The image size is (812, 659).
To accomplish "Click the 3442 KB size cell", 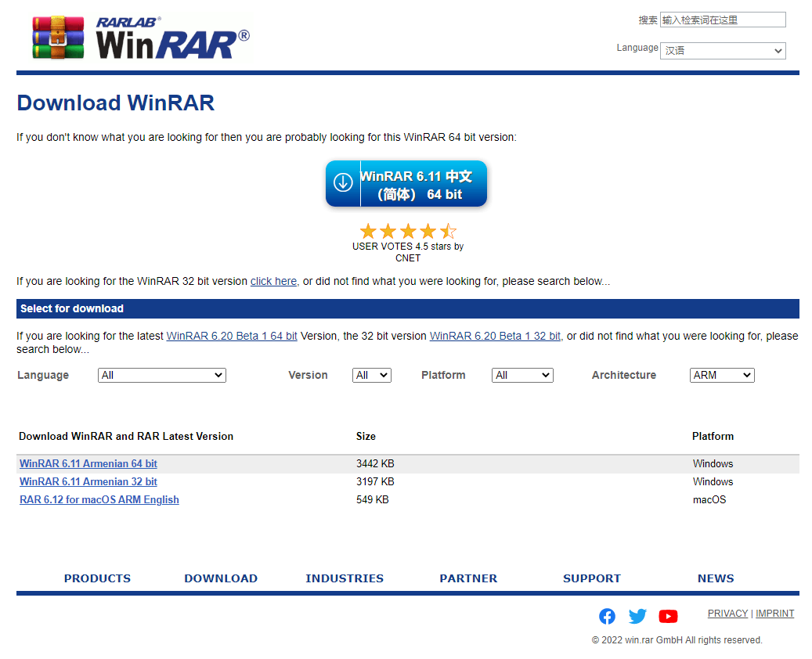I will click(375, 464).
